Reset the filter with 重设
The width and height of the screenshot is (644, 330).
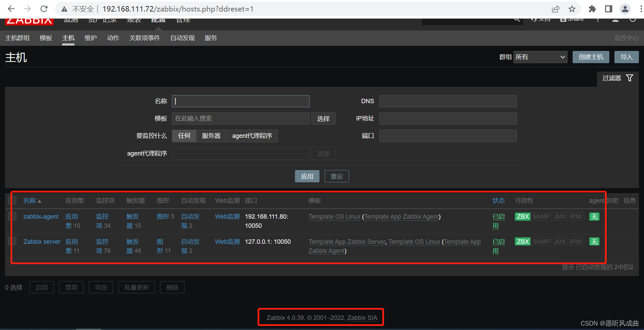(337, 176)
